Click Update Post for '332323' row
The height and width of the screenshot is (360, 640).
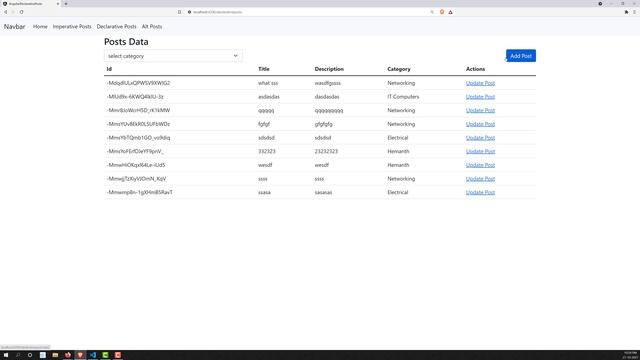(x=480, y=151)
